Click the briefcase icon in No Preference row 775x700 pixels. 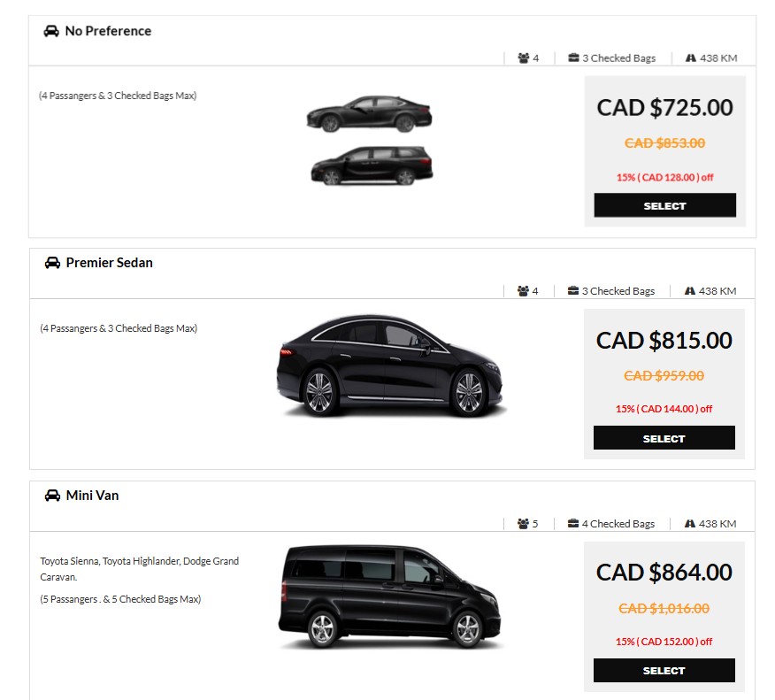click(573, 58)
